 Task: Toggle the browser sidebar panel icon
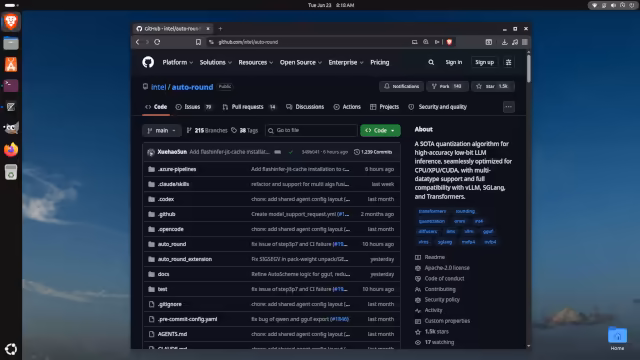tap(489, 42)
